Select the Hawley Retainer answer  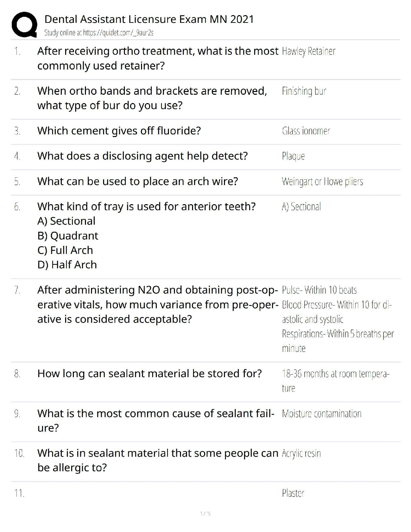[x=308, y=51]
